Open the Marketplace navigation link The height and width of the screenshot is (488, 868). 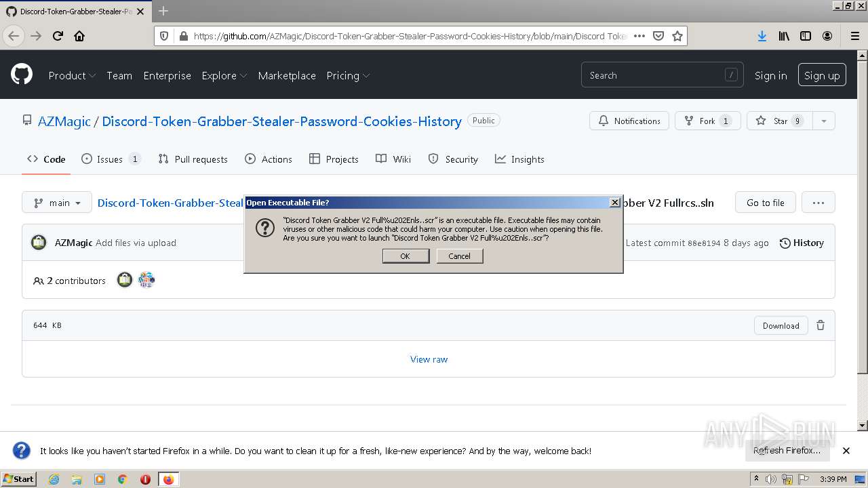coord(287,75)
